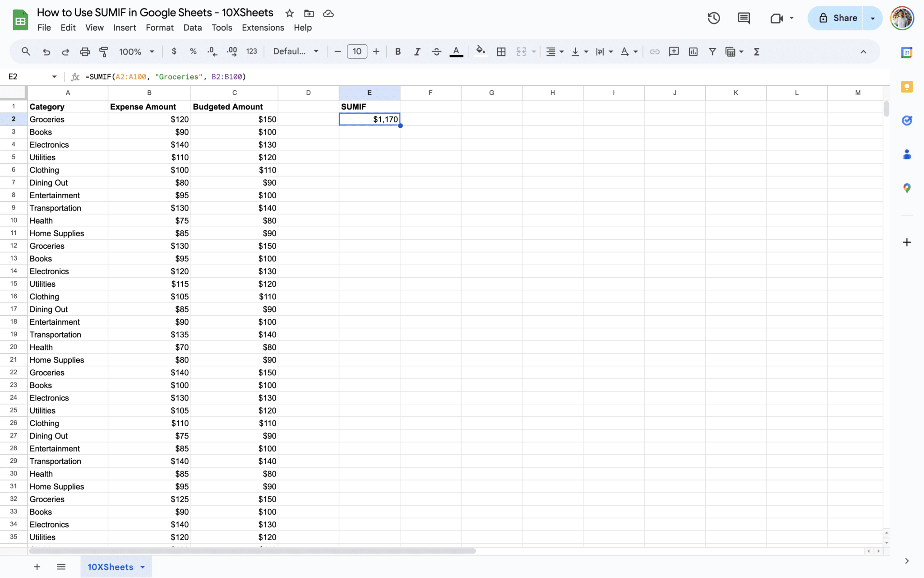Open the Extensions menu
Viewport: 924px width, 578px height.
(x=263, y=28)
